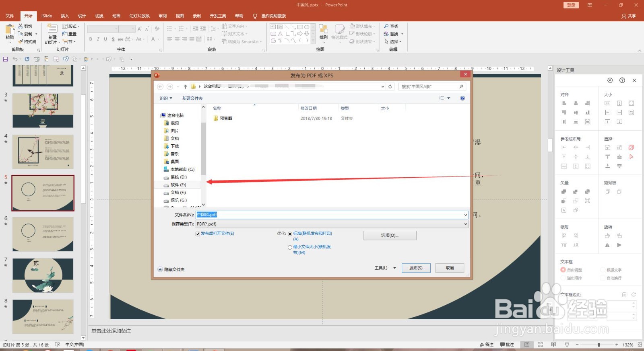This screenshot has width=644, height=351.
Task: Click the Undo icon in quick access toolbar
Action: pyautogui.click(x=15, y=59)
